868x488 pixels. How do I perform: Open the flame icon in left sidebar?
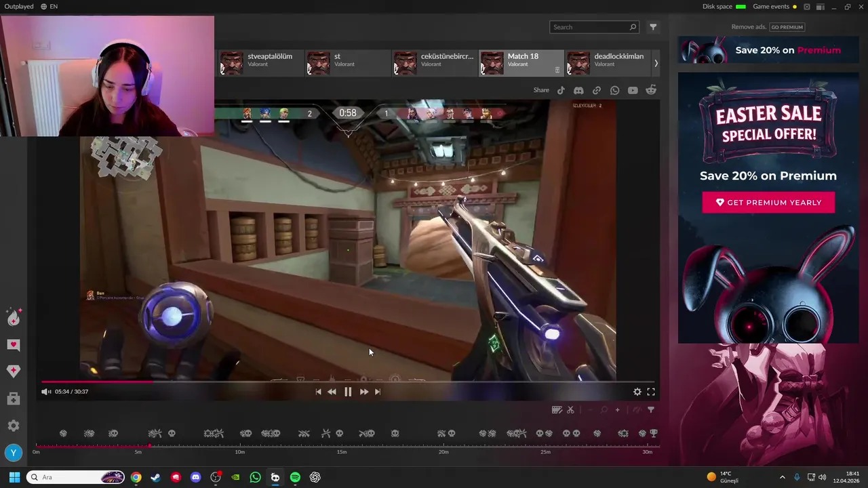14,317
